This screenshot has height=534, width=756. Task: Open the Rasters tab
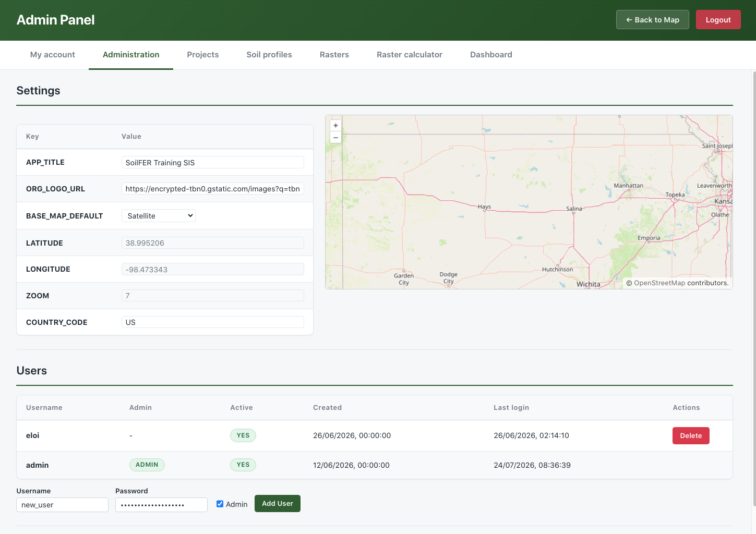pos(334,55)
